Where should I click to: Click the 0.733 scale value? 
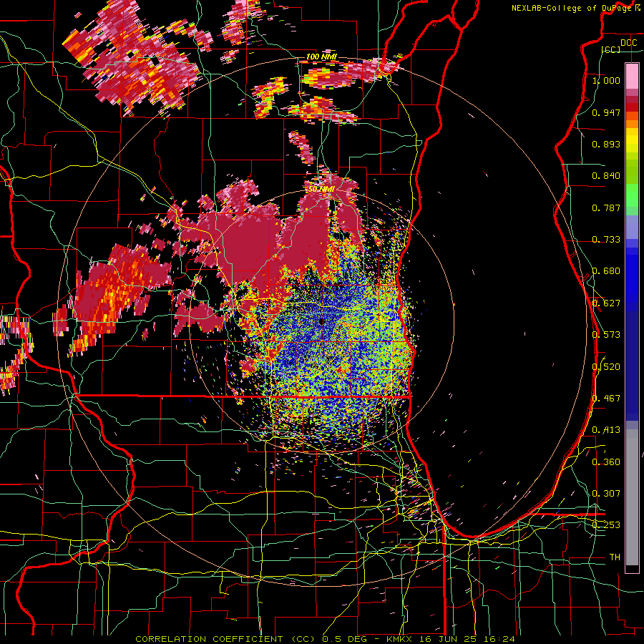[606, 240]
